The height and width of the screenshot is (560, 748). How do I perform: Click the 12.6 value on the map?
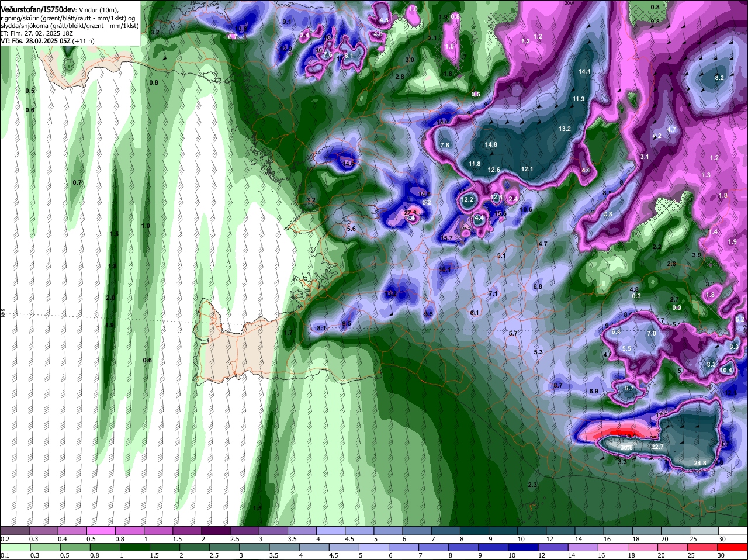(x=494, y=170)
